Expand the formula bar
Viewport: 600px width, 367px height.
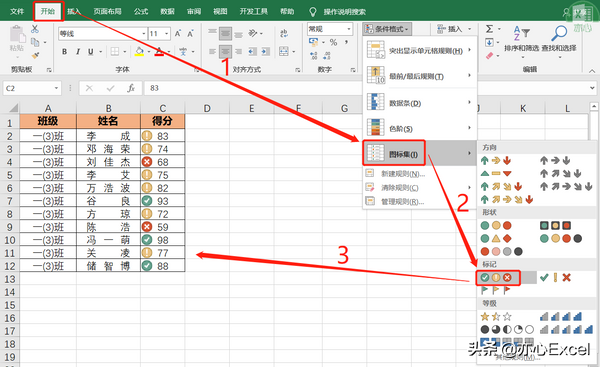592,88
